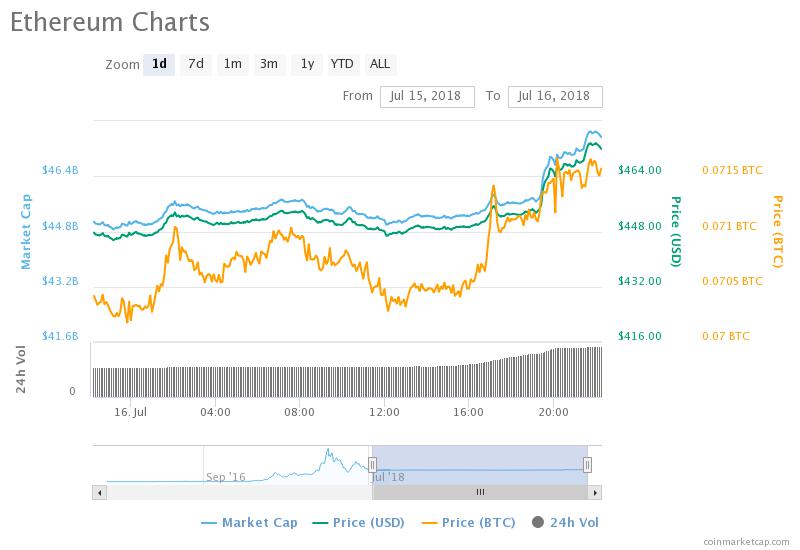The height and width of the screenshot is (550, 800).
Task: Click the 16. Jul time axis label
Action: click(x=130, y=412)
